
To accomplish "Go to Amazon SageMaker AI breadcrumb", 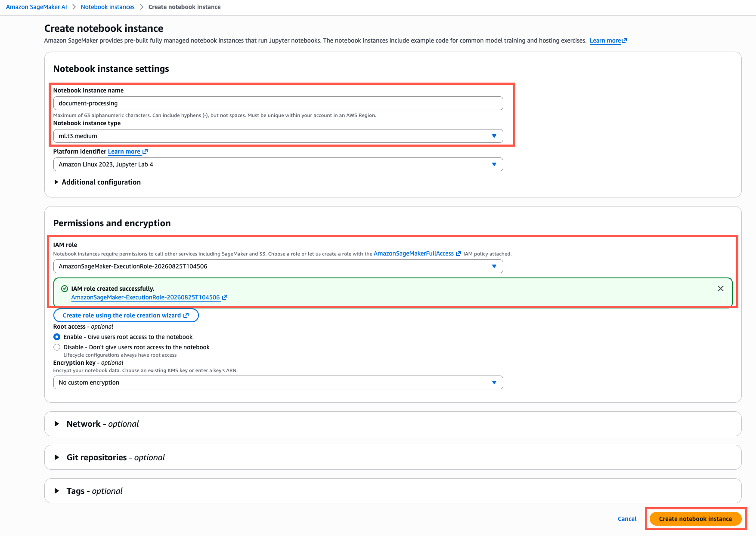I will [x=37, y=7].
